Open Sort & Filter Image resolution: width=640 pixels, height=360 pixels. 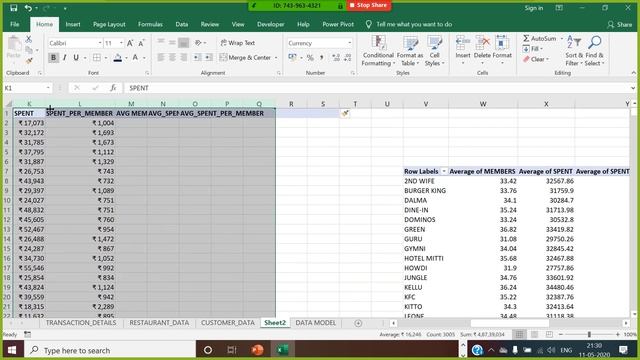[574, 51]
